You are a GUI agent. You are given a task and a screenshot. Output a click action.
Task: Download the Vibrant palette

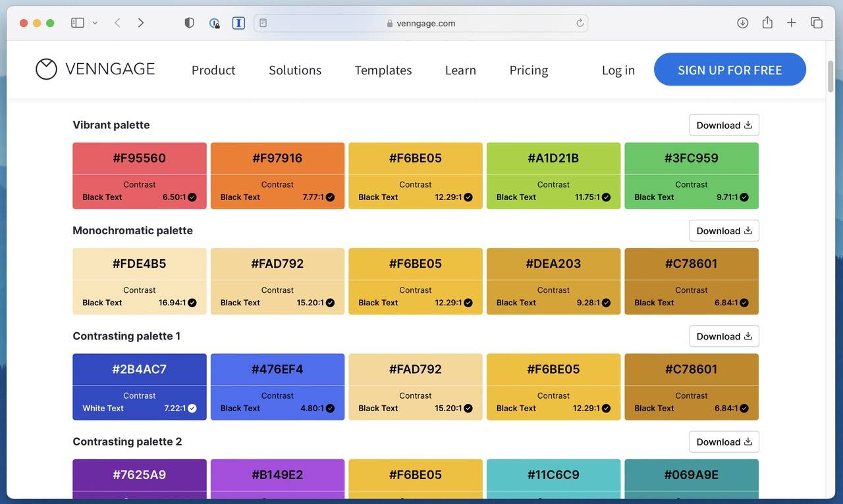(x=724, y=125)
